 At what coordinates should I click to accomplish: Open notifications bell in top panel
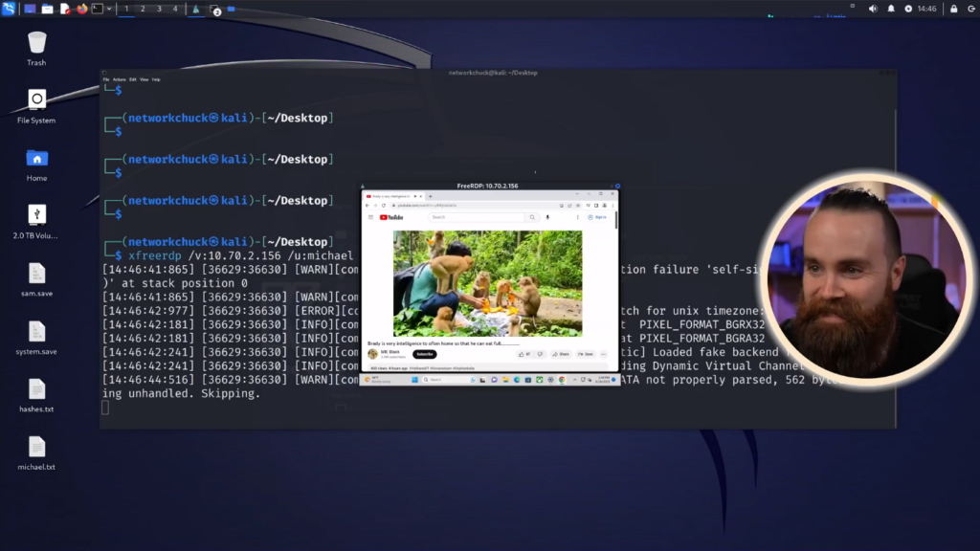click(891, 9)
